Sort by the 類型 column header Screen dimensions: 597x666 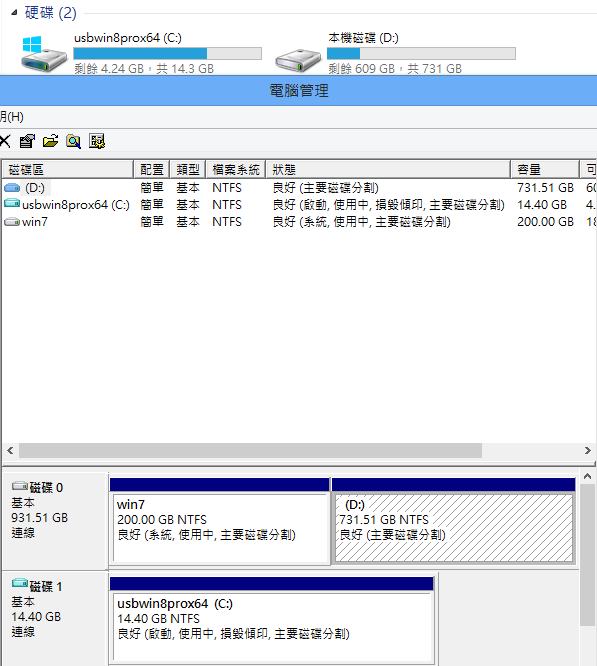pyautogui.click(x=188, y=169)
